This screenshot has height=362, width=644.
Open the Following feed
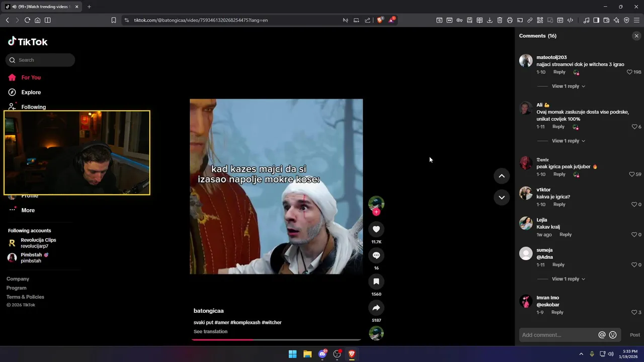click(28, 107)
